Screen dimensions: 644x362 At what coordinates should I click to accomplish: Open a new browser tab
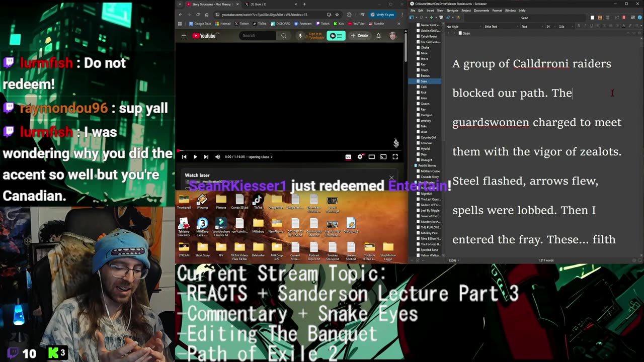(304, 4)
